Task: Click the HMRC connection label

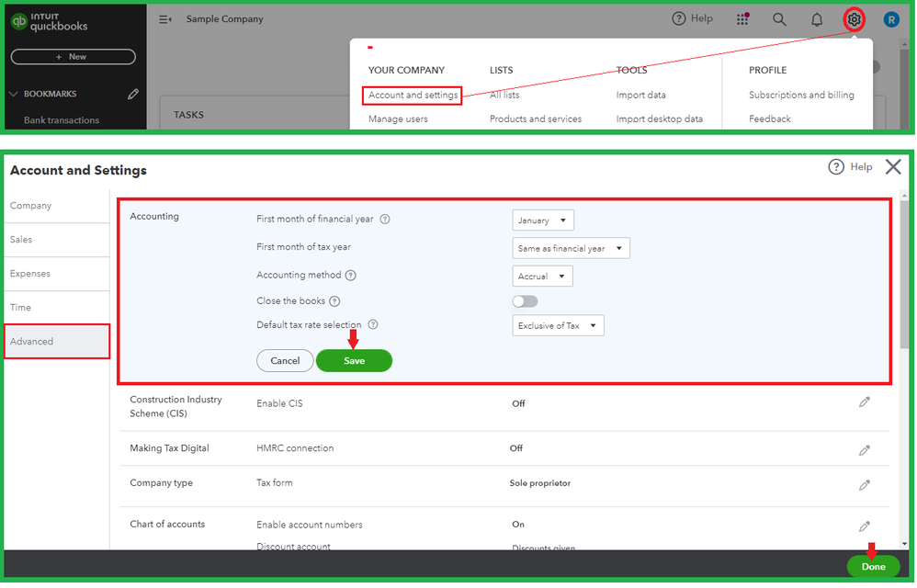Action: (295, 447)
